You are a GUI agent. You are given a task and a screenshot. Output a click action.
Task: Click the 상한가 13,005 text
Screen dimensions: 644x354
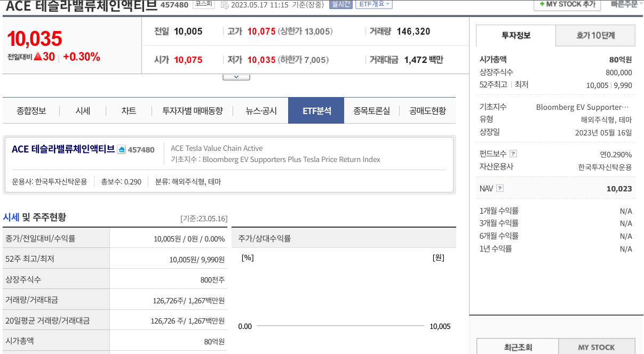tap(305, 31)
